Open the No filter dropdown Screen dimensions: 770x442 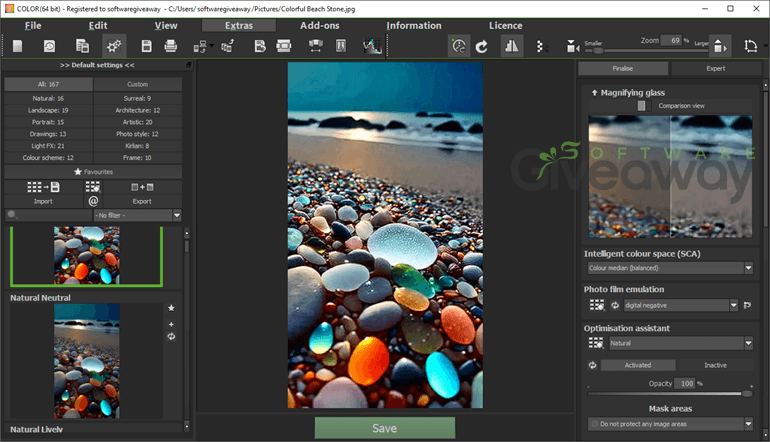[138, 215]
